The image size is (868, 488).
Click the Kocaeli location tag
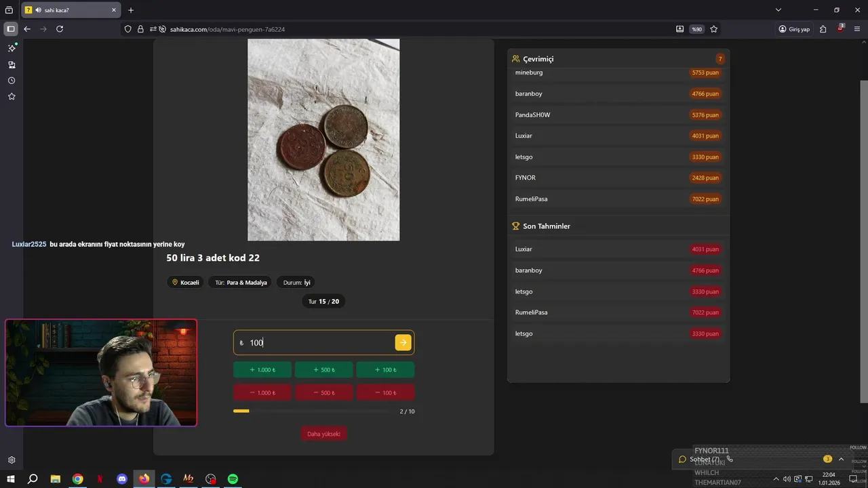pos(186,283)
